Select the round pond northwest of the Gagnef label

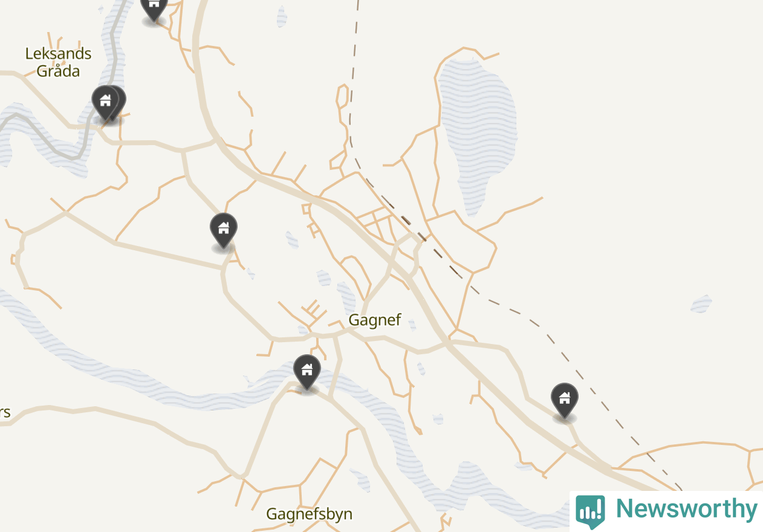click(323, 278)
